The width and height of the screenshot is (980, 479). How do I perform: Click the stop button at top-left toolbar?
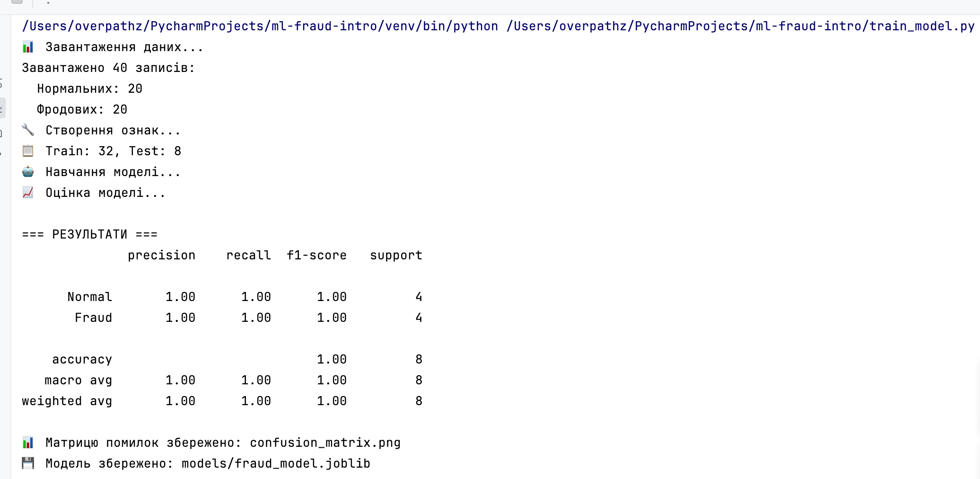pos(17,1)
